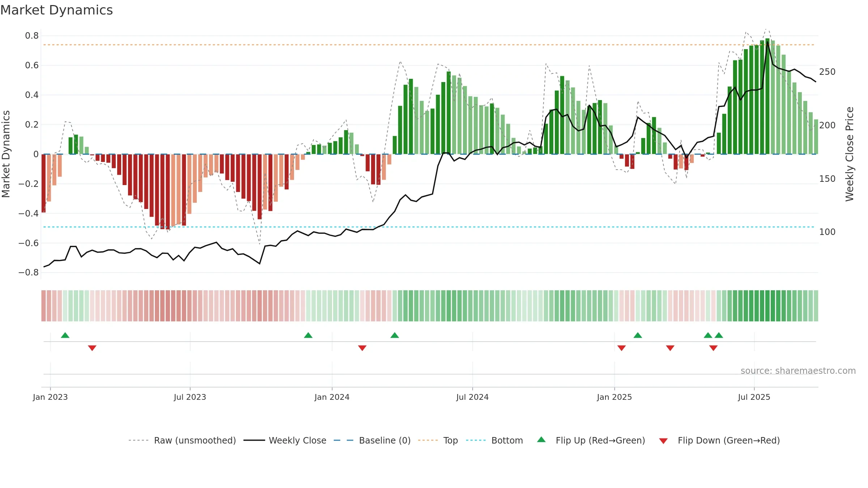Click the −0.4 tick on the left axis
This screenshot has height=488, width=868.
pyautogui.click(x=29, y=213)
